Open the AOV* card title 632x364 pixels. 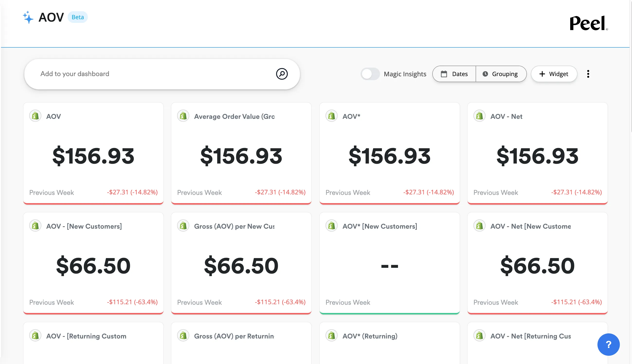[x=351, y=116]
